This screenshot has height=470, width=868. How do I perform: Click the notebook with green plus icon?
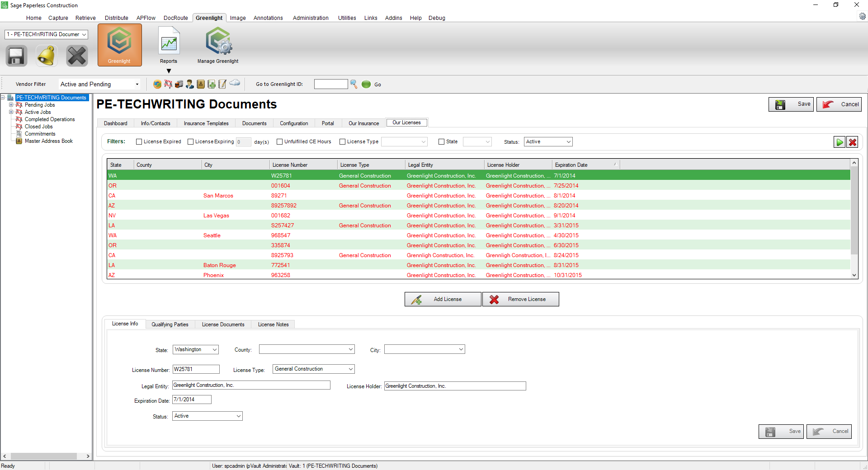[x=212, y=84]
